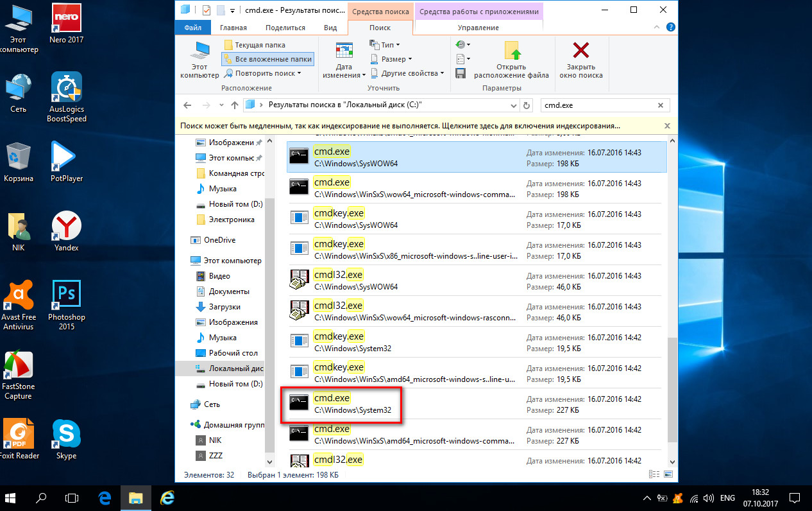Screen dimensions: 812x511
Task: Switch to the Главная ribbon tab
Action: [233, 28]
